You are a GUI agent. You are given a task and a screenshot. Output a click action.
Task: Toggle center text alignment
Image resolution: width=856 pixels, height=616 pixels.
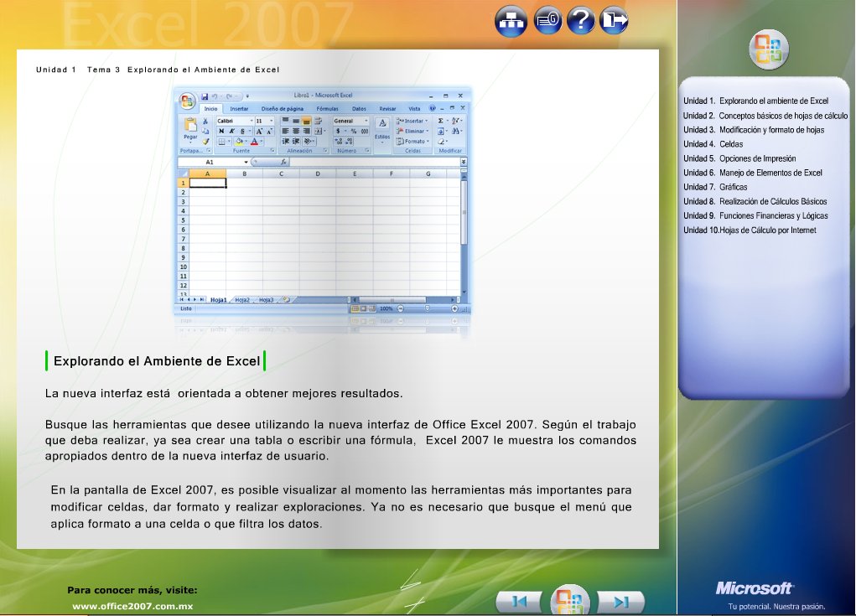(296, 131)
